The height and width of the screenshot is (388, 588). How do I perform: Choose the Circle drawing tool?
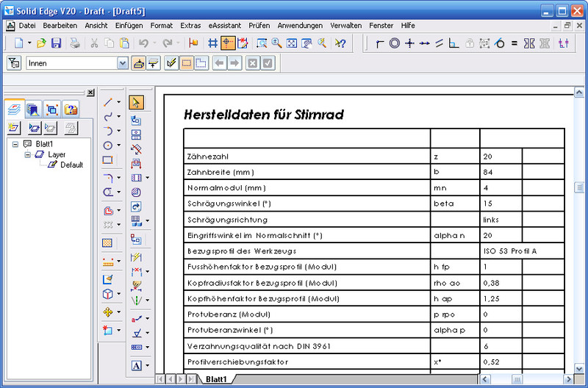(x=108, y=145)
